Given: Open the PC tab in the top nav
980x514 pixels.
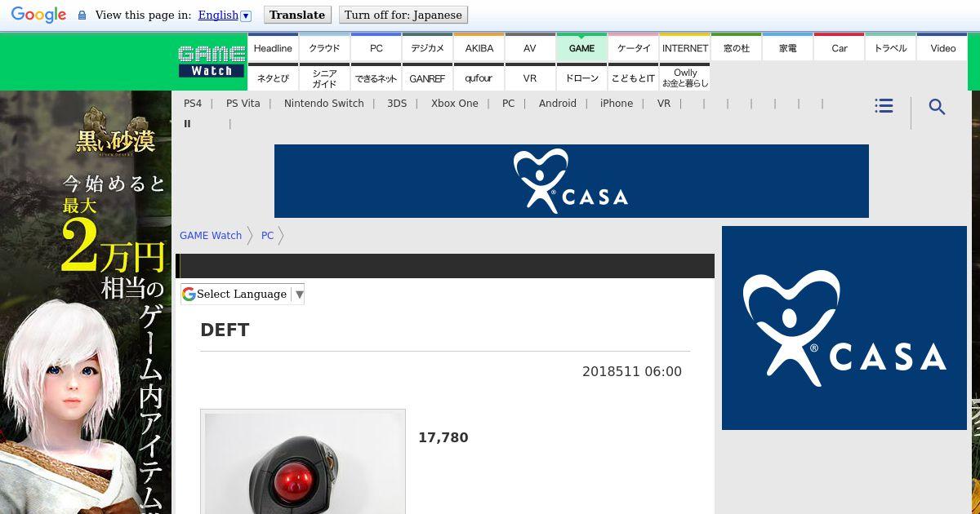Looking at the screenshot, I should click(x=376, y=48).
